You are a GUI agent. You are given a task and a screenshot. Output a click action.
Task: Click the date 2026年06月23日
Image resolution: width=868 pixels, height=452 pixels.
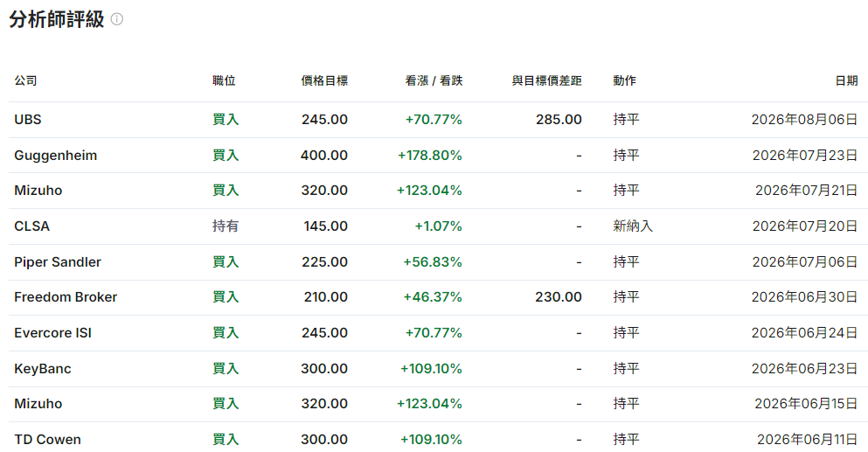[x=804, y=369]
